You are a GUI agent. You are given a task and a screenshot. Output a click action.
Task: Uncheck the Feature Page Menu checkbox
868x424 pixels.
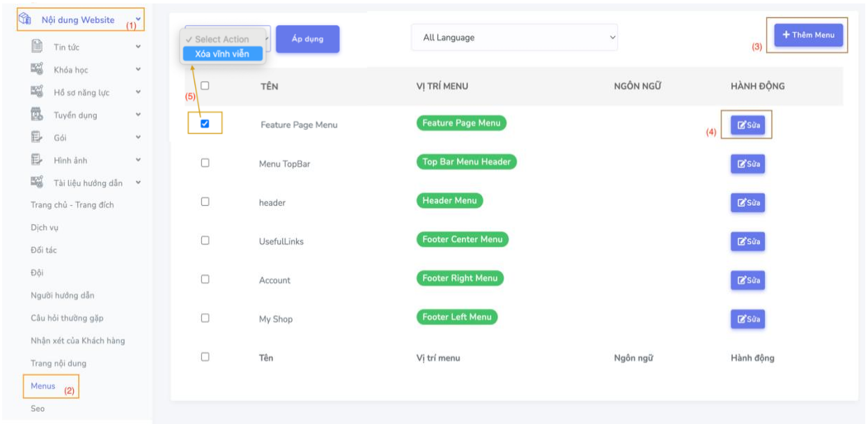[206, 124]
